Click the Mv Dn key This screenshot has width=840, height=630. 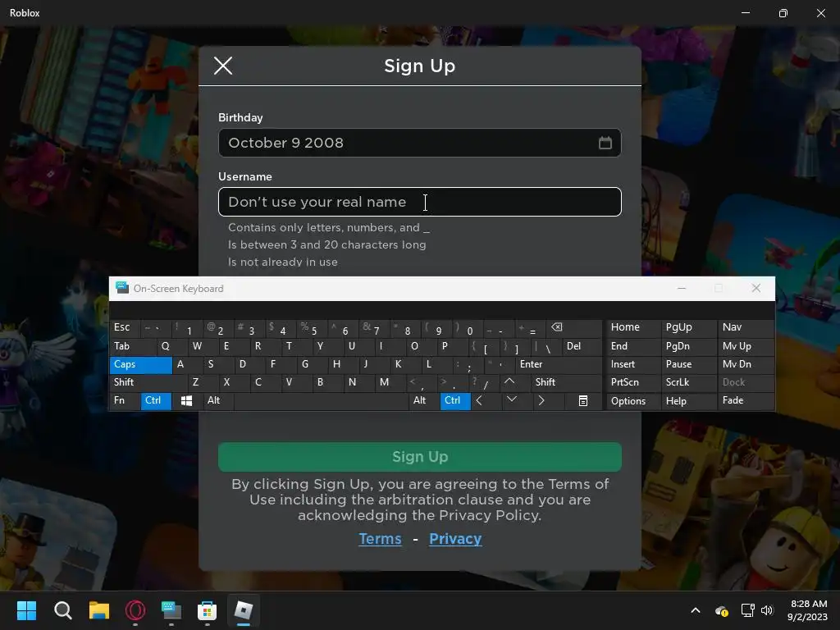(x=746, y=364)
